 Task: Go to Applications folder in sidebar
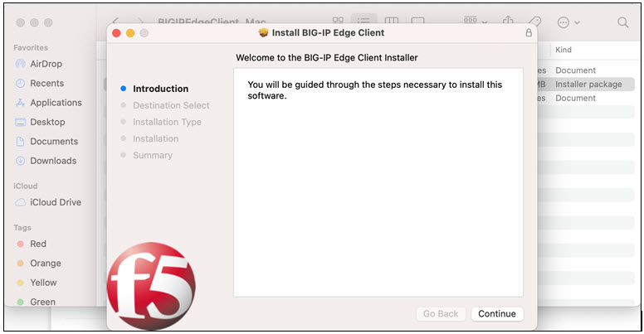(x=56, y=103)
